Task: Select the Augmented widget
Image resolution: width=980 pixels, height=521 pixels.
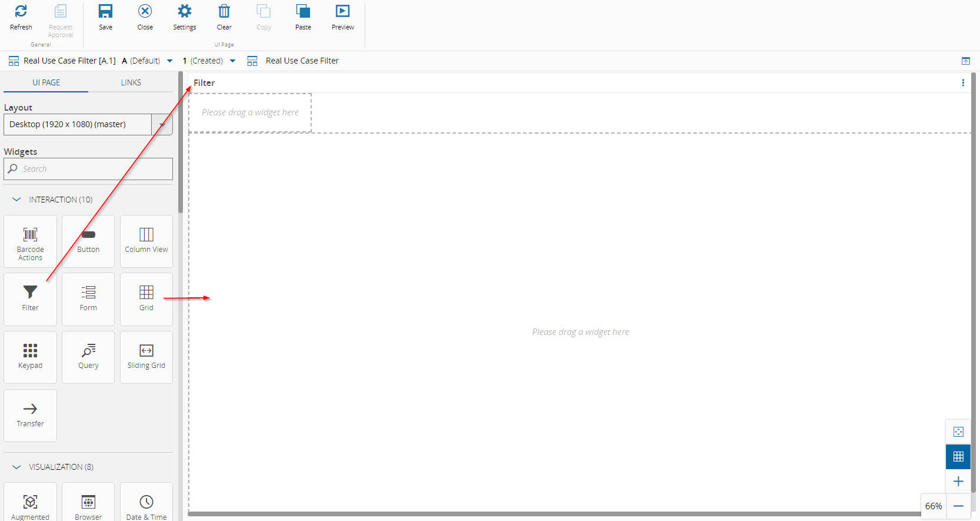Action: point(30,502)
